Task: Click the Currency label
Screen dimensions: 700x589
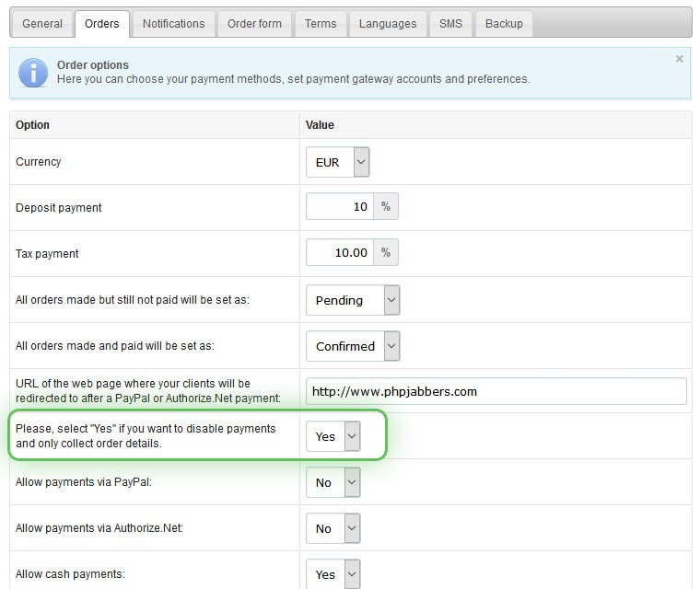Action: 39,162
